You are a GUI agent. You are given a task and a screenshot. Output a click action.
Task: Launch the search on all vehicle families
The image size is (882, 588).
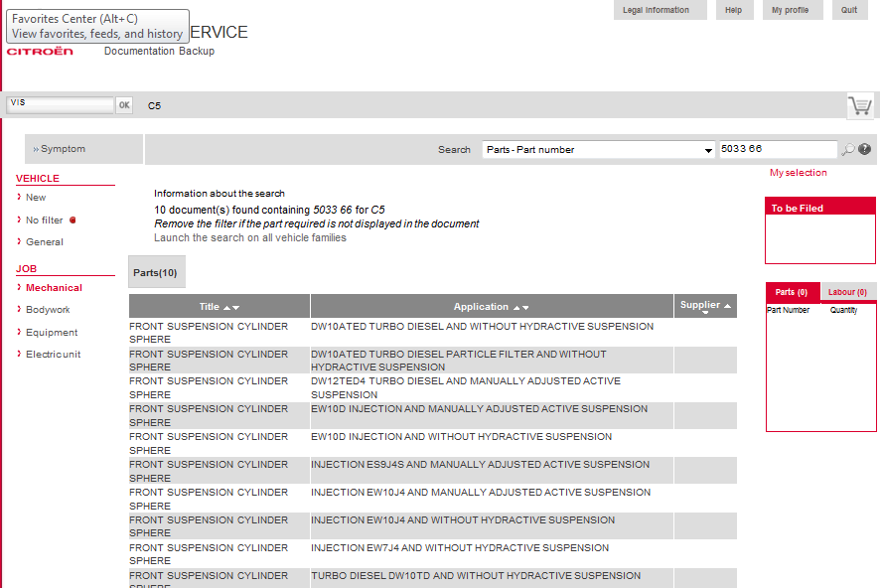pyautogui.click(x=250, y=237)
